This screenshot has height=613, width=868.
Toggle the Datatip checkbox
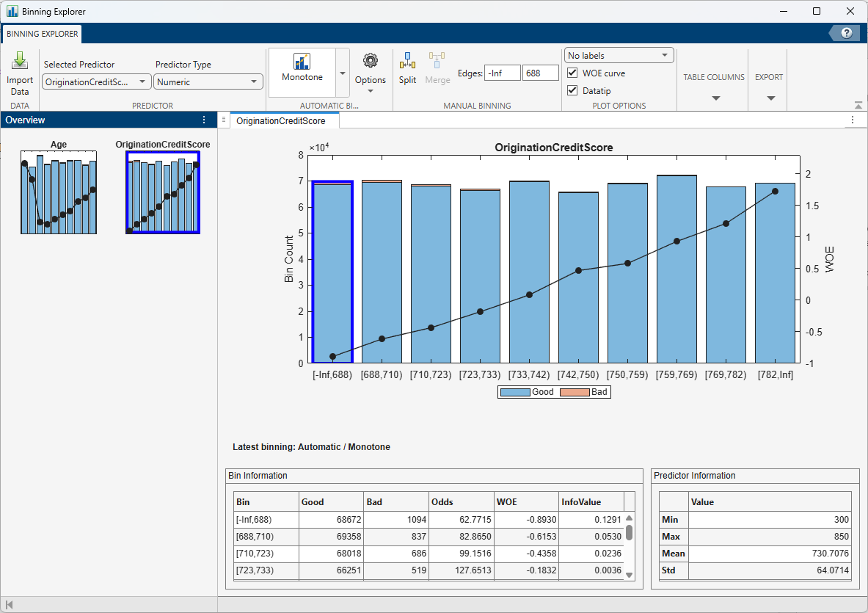(572, 90)
